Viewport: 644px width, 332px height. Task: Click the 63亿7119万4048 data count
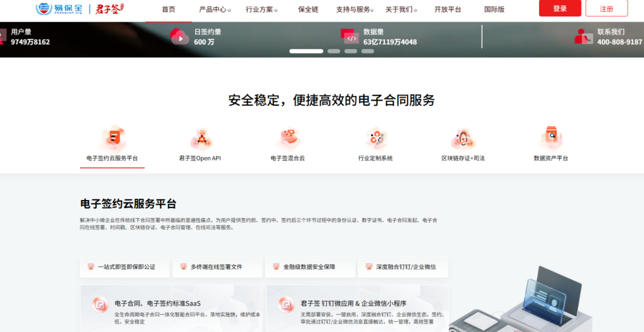390,42
